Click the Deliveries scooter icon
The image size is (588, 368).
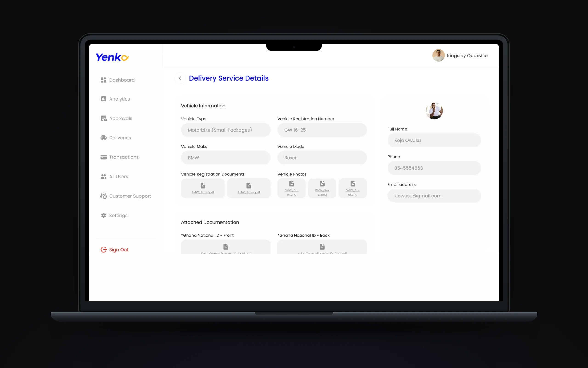click(x=104, y=138)
